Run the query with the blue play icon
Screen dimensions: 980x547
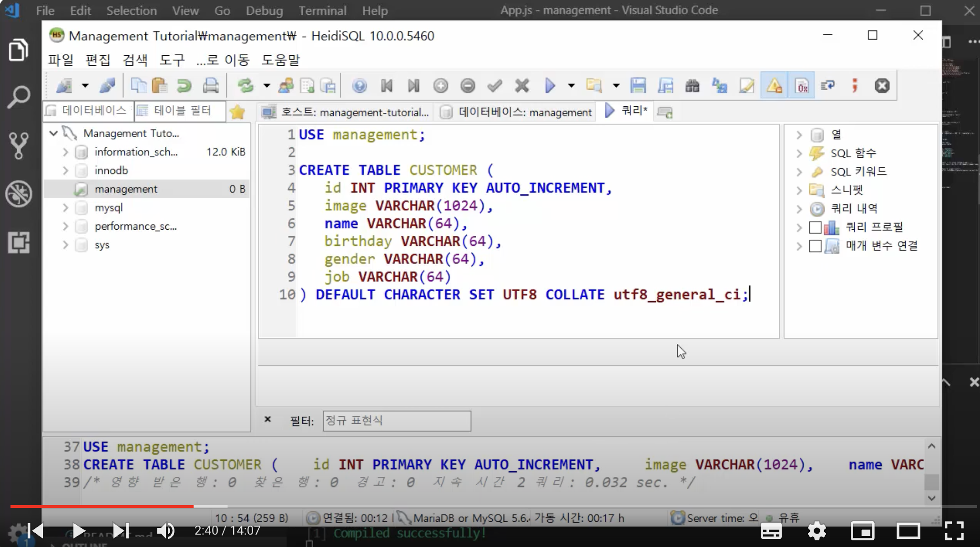click(x=550, y=86)
